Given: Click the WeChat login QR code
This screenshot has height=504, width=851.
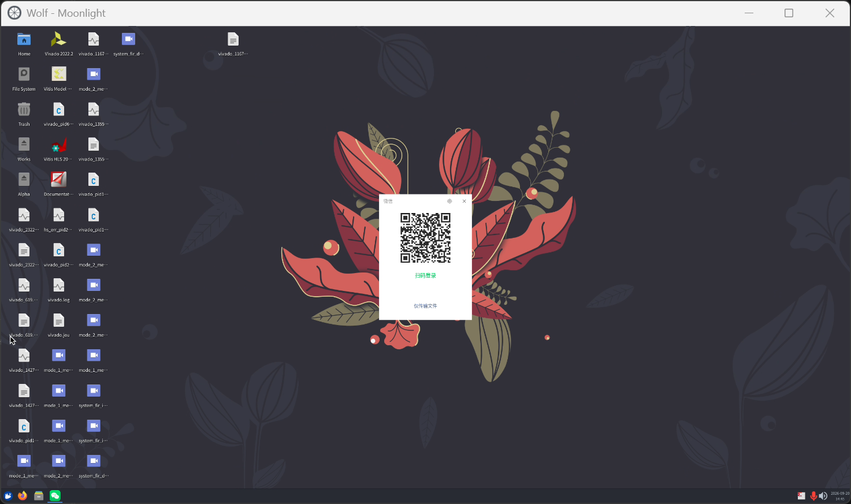Looking at the screenshot, I should pyautogui.click(x=425, y=238).
